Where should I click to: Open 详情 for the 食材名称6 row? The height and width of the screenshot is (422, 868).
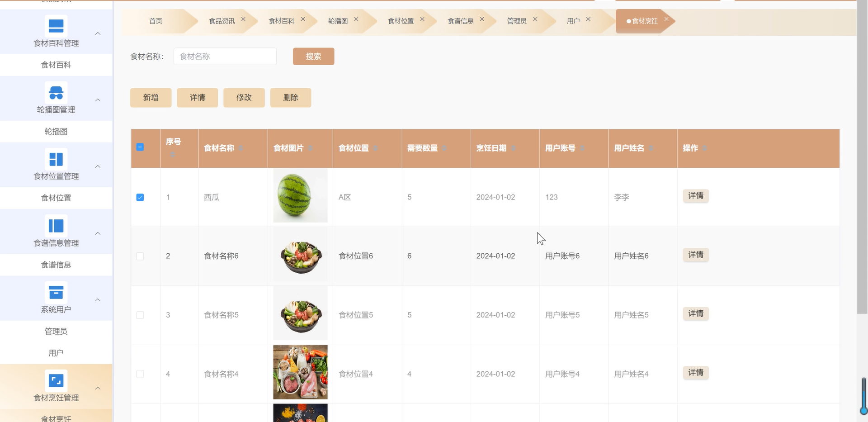(x=696, y=255)
